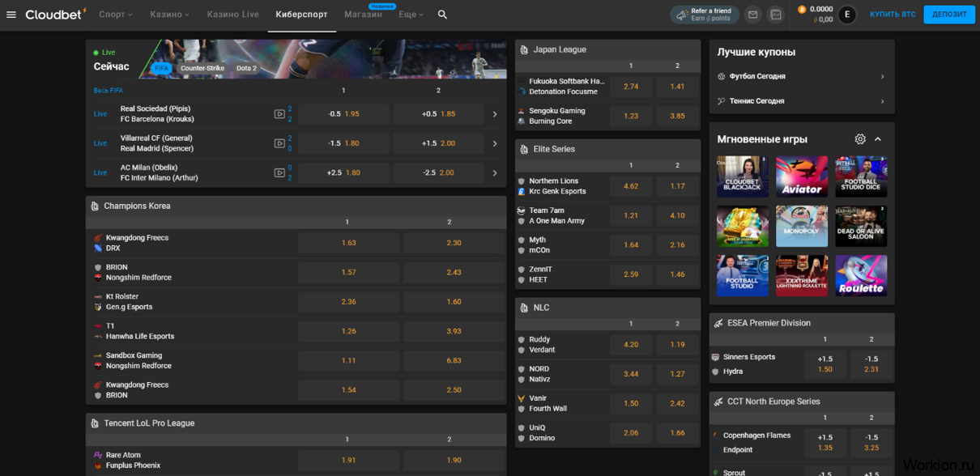Viewport: 980px width, 476px height.
Task: Click the Refer a friend icon
Action: 682,15
